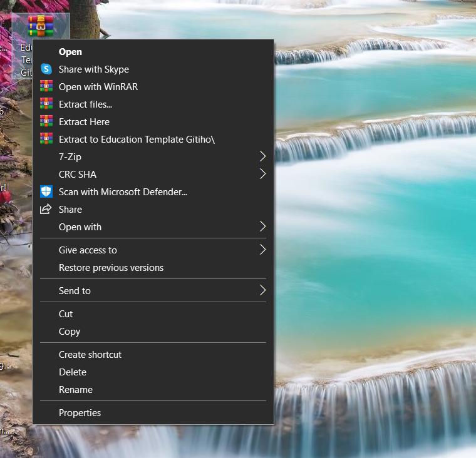Click the Open with chevron arrow
Viewport: 476px width, 458px height.
262,226
